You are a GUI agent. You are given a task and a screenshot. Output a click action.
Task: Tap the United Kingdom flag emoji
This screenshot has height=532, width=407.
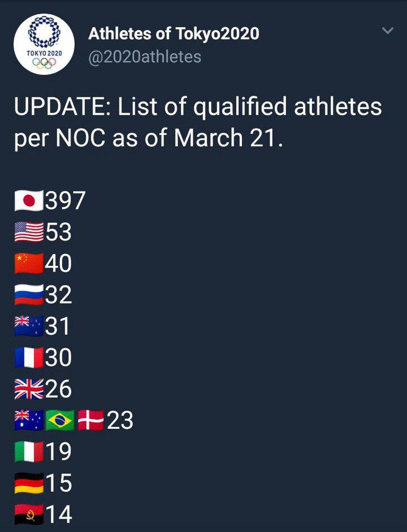(x=29, y=389)
